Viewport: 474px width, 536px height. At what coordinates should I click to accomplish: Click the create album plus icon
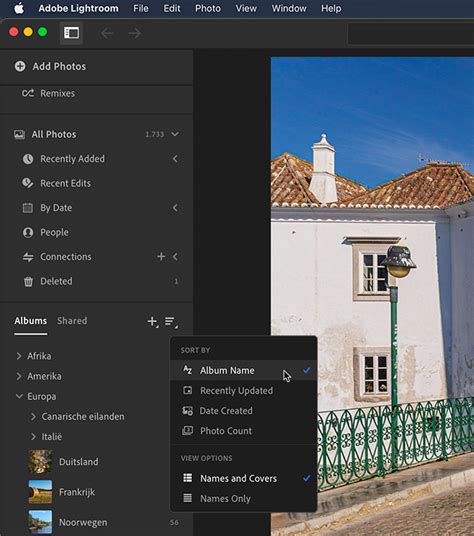tap(152, 321)
